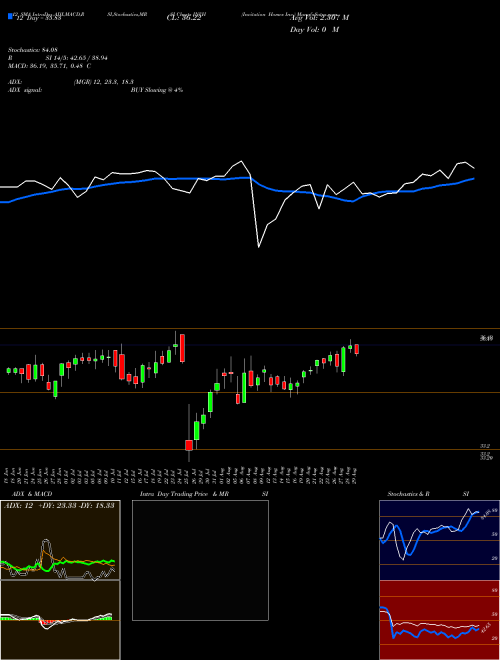500x660 pixels.
Task: Click the lowest red candle near 33.2
Action: (189, 444)
